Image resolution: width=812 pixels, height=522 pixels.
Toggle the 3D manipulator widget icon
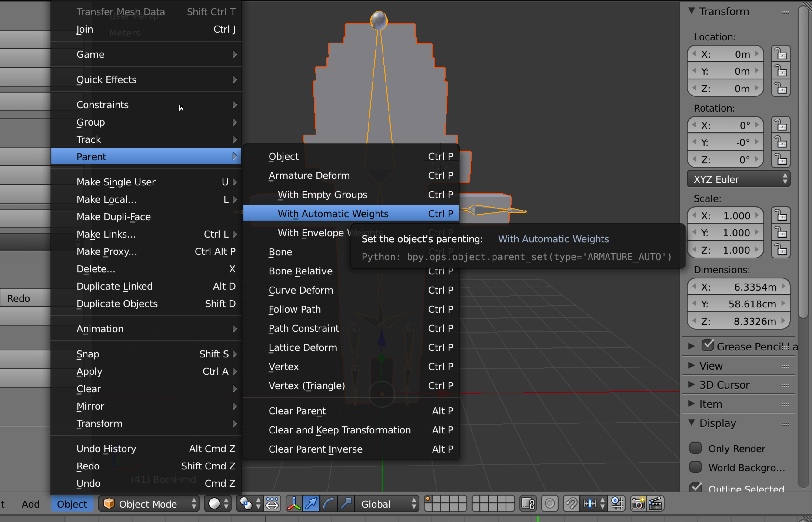coord(294,504)
